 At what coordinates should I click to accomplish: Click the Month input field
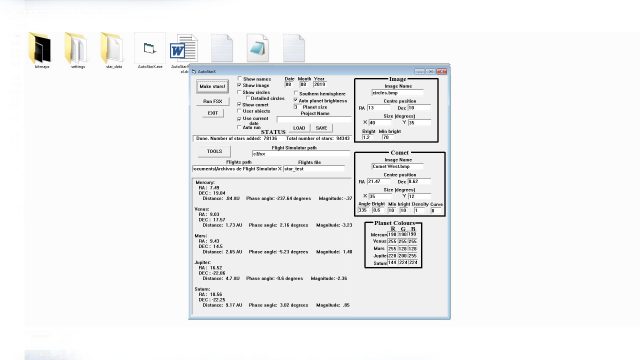(303, 84)
